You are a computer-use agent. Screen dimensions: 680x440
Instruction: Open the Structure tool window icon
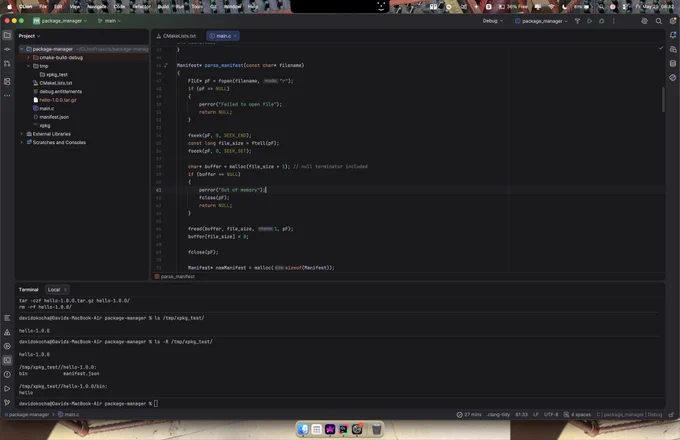pos(7,81)
